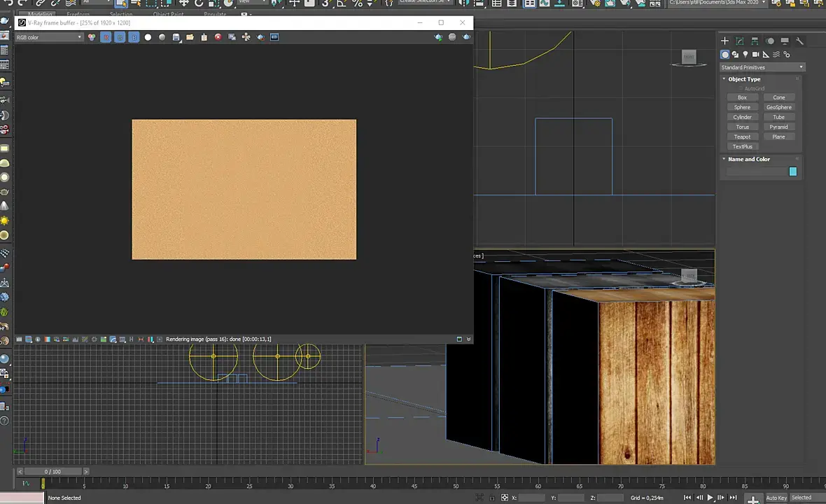Collapse the Object Type rollout
The image size is (826, 504).
pos(744,79)
